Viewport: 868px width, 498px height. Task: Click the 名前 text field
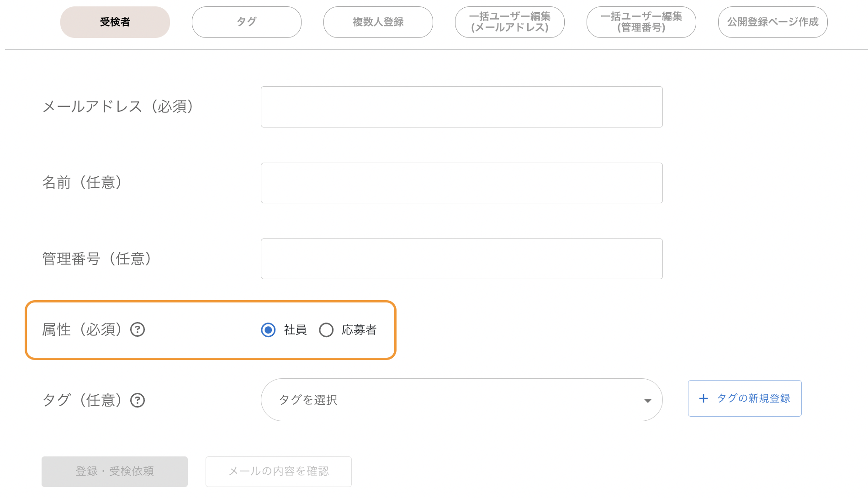(461, 183)
